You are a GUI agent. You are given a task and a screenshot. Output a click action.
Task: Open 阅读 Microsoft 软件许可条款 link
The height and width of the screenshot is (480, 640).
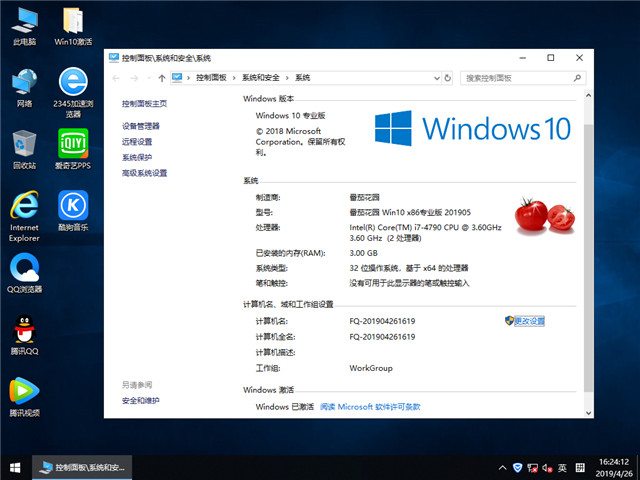tap(370, 407)
